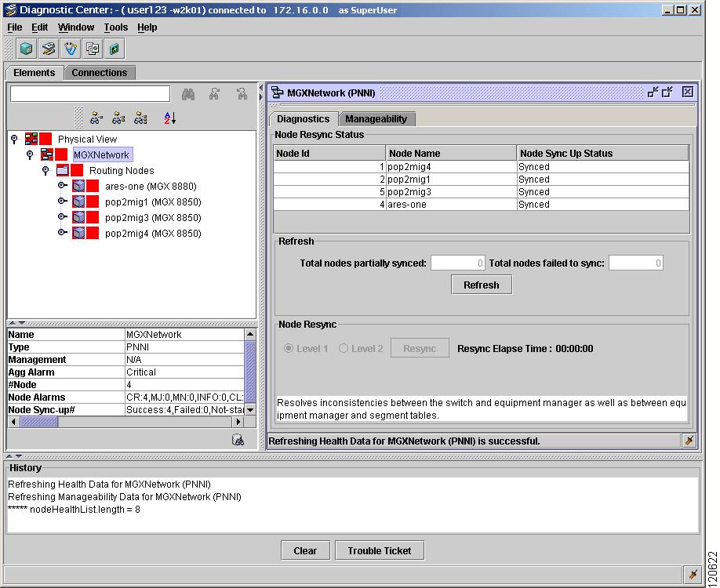
Task: Click the green panel toolbar icon
Action: click(115, 49)
